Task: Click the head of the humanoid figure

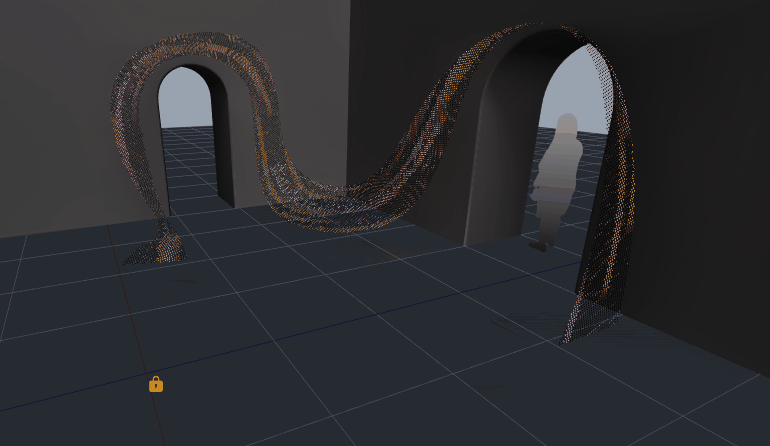Action: (x=566, y=126)
